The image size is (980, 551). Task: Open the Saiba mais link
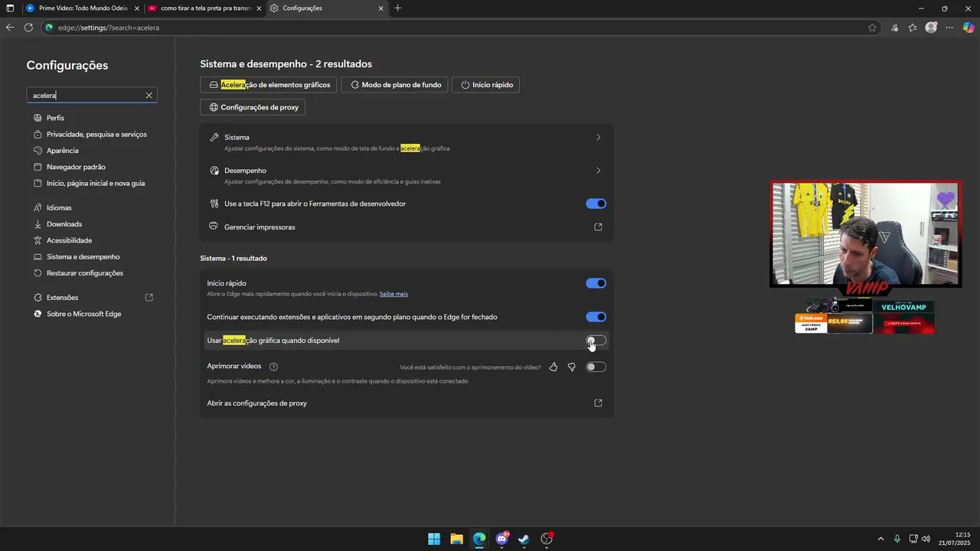click(394, 294)
